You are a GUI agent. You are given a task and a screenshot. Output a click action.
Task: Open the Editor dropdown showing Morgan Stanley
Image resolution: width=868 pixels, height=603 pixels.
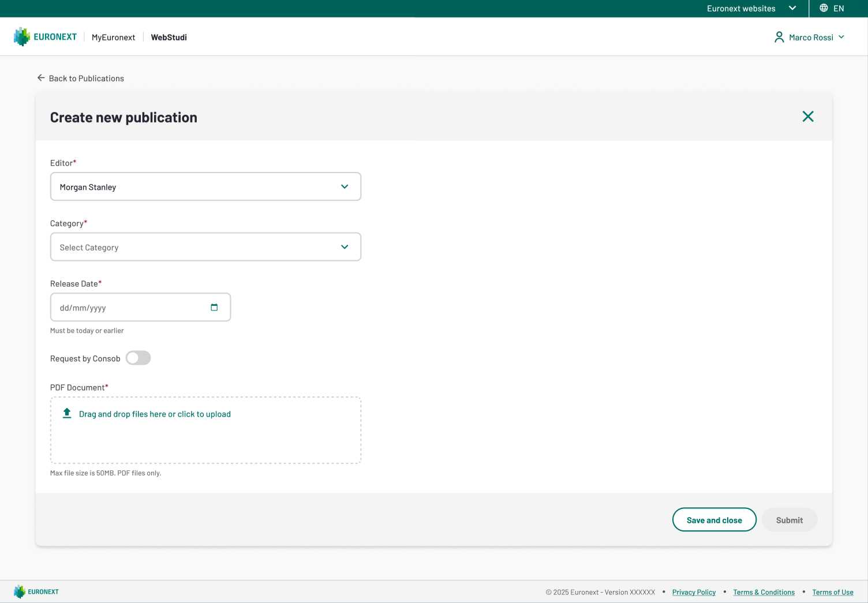pyautogui.click(x=205, y=186)
